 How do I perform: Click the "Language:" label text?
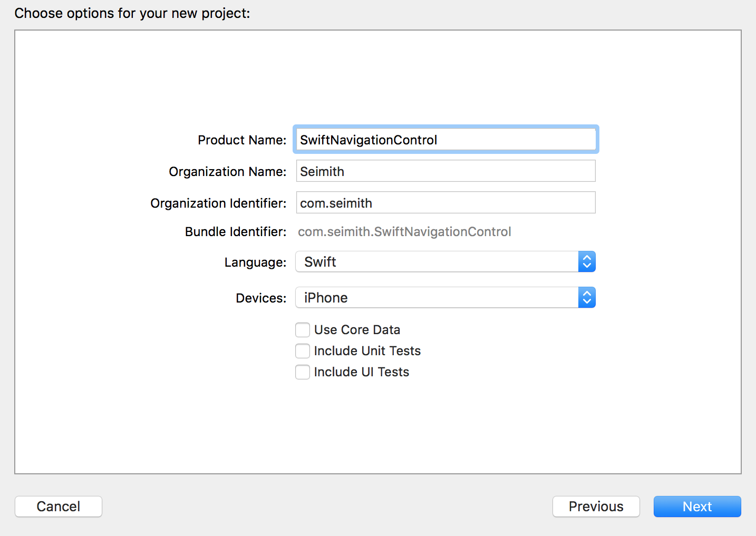[255, 262]
